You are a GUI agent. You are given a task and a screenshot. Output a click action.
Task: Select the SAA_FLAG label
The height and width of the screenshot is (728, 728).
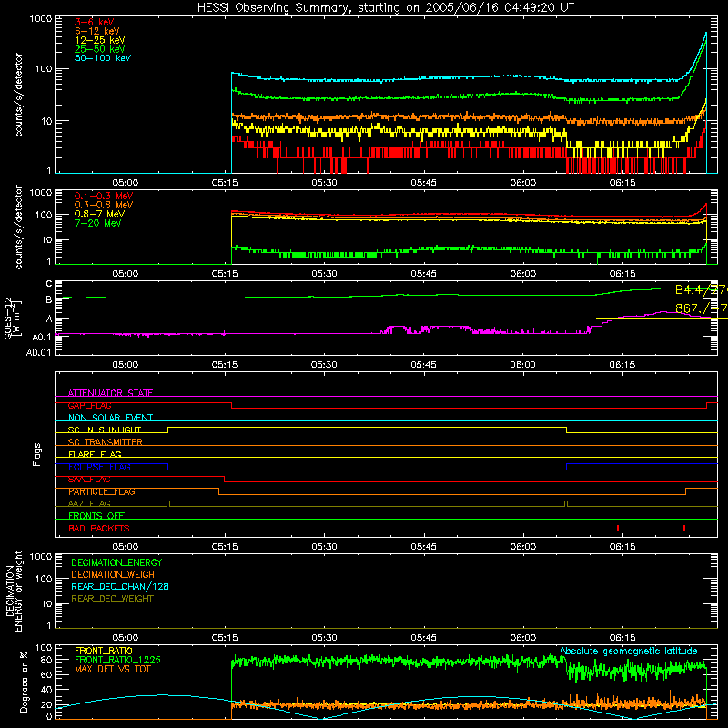pos(89,480)
